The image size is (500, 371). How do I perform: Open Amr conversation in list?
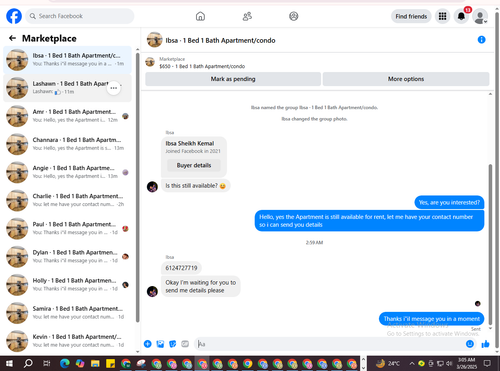[67, 116]
